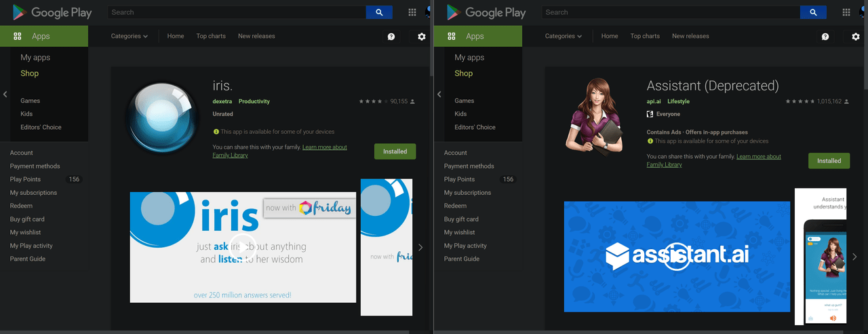The width and height of the screenshot is (868, 334).
Task: Open Home tab in left window
Action: (176, 36)
